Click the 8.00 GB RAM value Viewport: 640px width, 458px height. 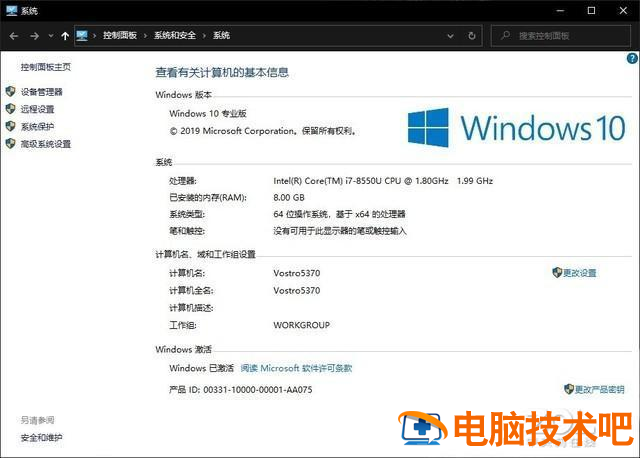tap(289, 198)
